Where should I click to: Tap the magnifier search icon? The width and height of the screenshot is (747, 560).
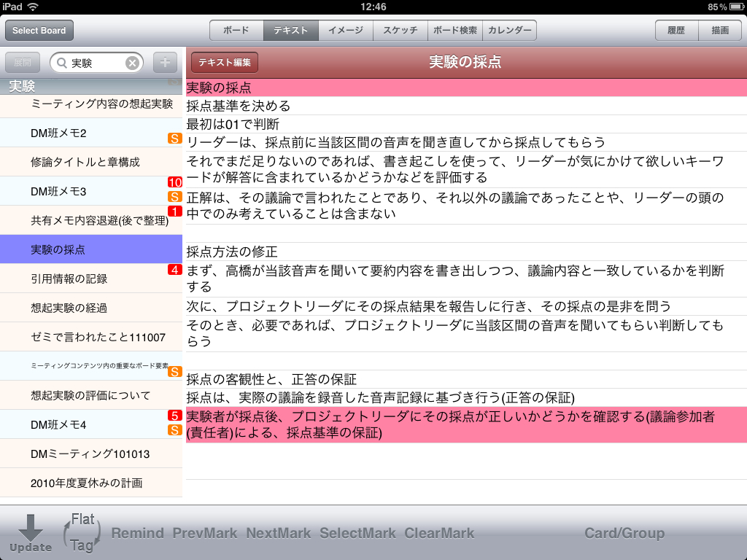(62, 63)
